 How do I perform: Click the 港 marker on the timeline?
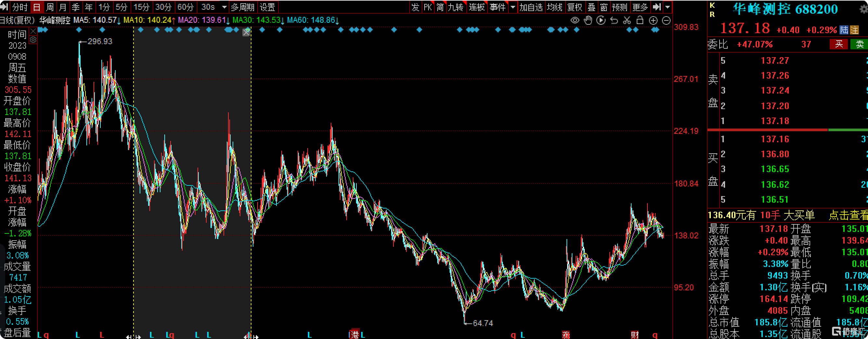355,334
